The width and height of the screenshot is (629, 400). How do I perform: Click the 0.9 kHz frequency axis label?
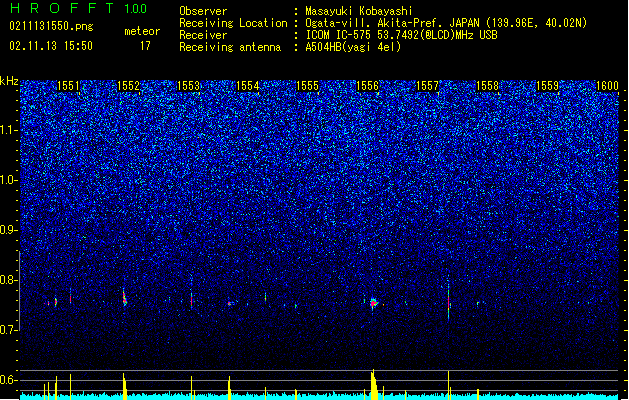click(9, 230)
